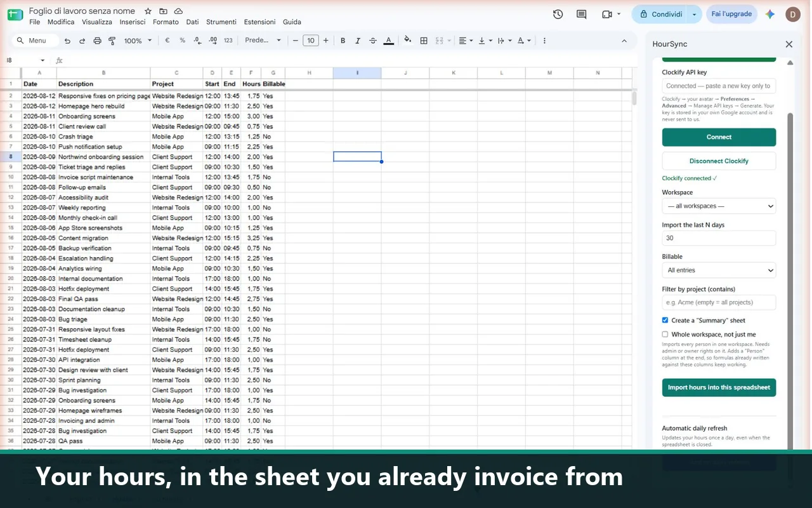Increase font size with plus button
The image size is (812, 508).
pyautogui.click(x=326, y=41)
